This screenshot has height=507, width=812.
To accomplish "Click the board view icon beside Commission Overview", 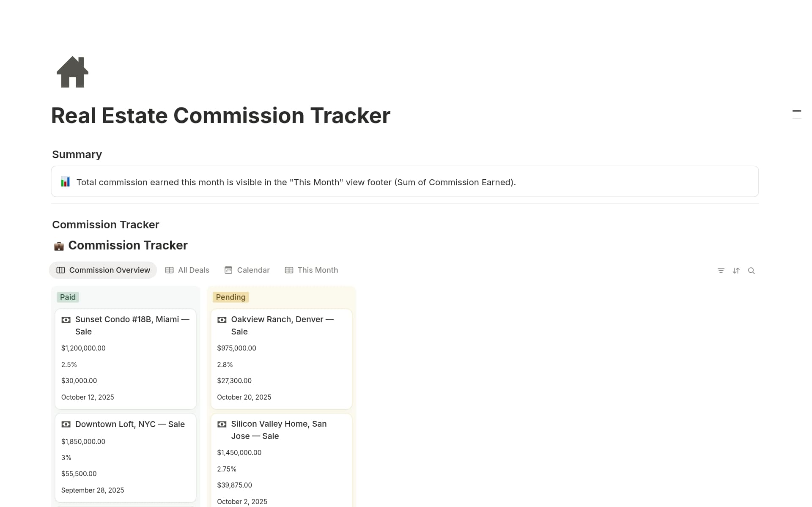I will tap(60, 270).
